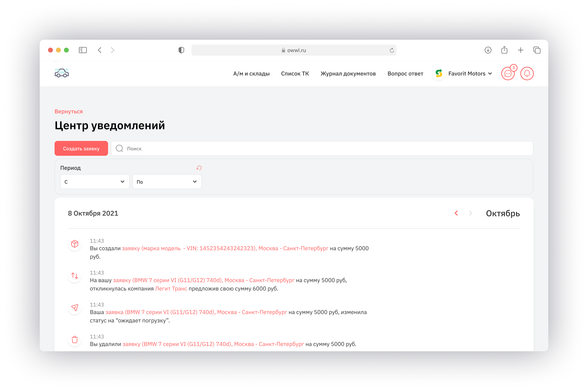Open the notifications bell icon
This screenshot has height=391, width=588.
(527, 74)
